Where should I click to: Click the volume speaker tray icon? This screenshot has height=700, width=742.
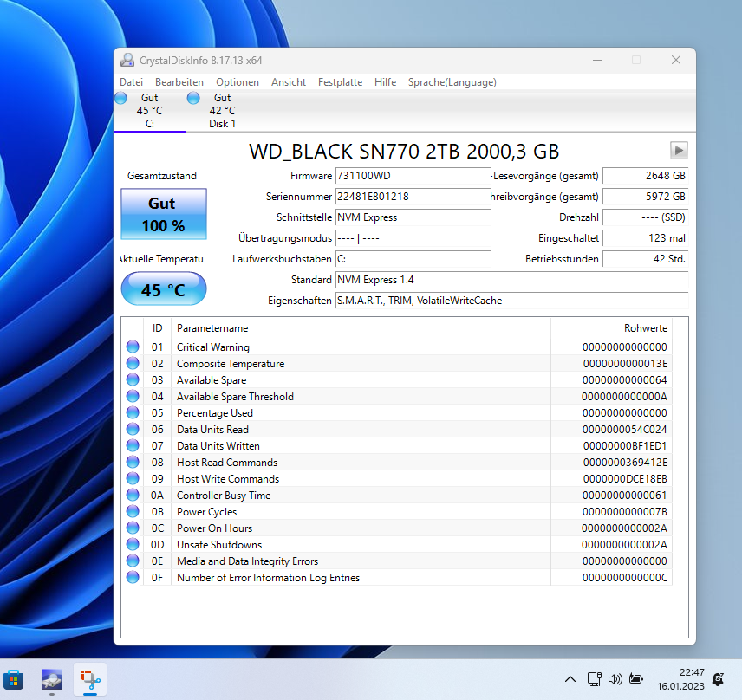[x=615, y=679]
